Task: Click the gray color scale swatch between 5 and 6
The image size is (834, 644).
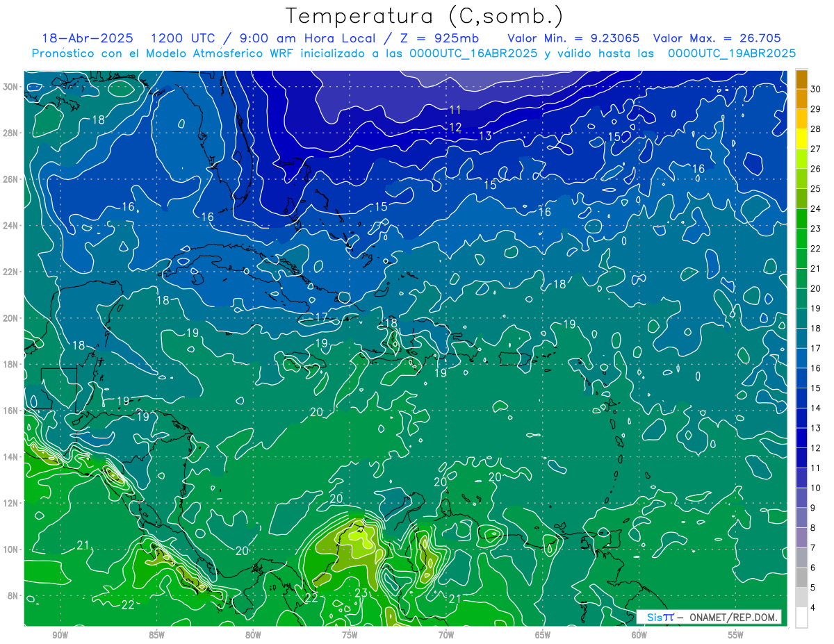Action: tap(802, 577)
